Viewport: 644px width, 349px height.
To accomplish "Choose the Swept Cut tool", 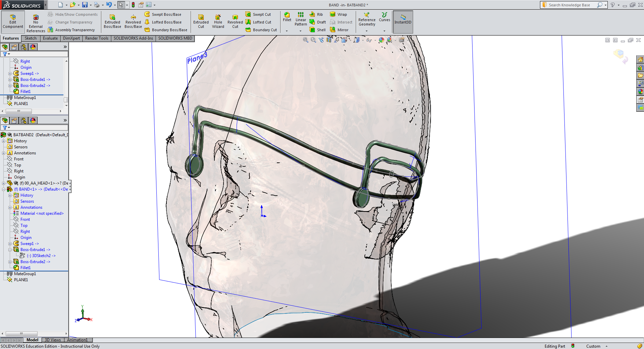I will (x=258, y=14).
